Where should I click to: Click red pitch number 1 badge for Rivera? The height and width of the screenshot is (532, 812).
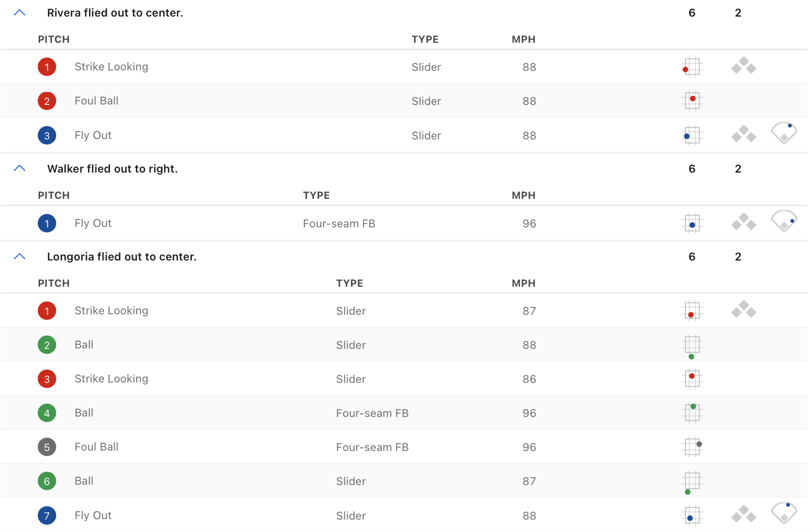click(47, 67)
